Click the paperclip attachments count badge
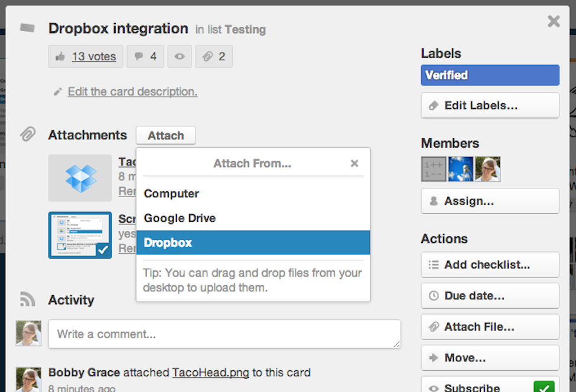The image size is (576, 392). 214,57
